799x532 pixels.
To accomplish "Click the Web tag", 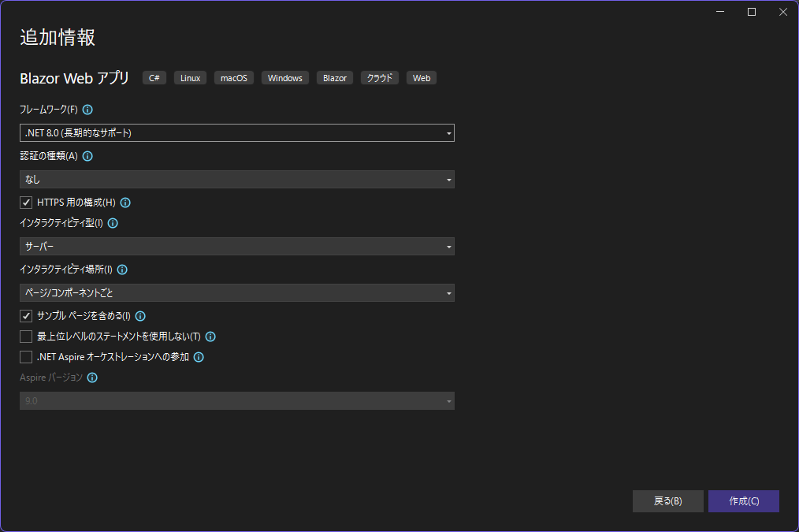I will tap(422, 78).
